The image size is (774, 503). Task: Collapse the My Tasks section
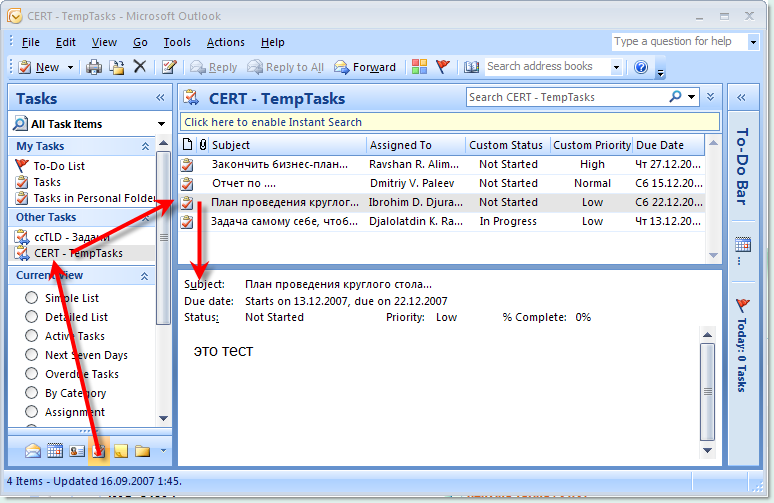[145, 146]
